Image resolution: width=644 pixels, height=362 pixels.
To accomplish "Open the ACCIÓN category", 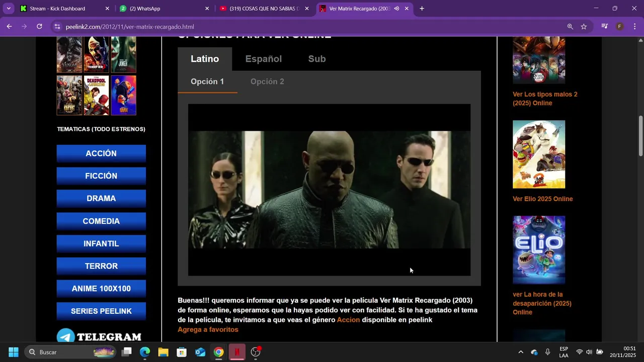I will point(101,153).
